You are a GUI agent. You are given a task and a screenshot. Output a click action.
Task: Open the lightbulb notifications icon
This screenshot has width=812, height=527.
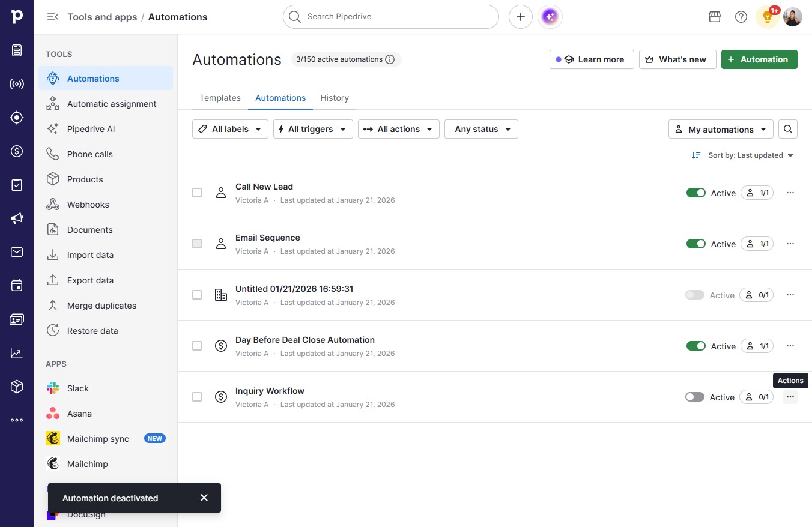768,17
